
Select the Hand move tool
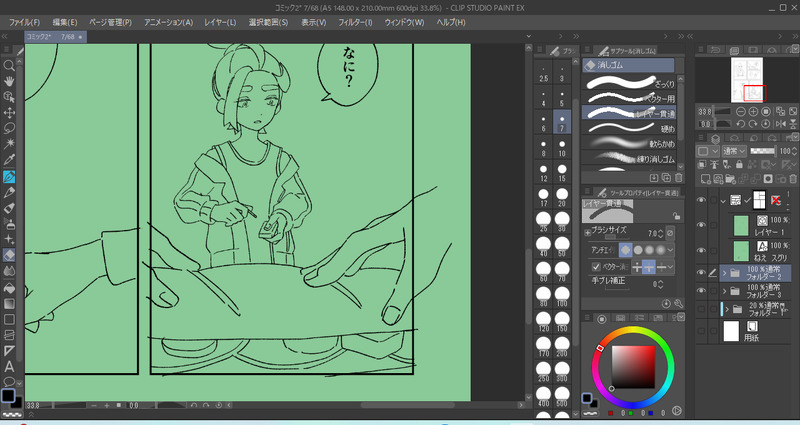coord(9,81)
